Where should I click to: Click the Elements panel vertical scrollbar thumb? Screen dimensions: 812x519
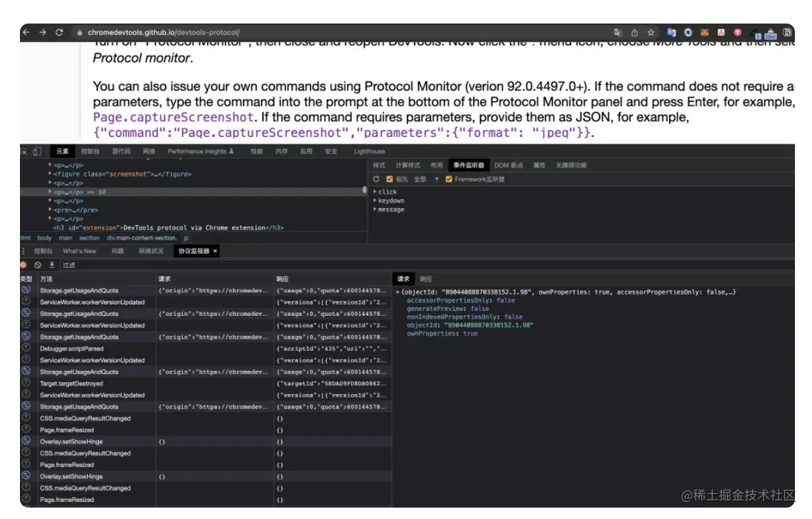point(365,190)
